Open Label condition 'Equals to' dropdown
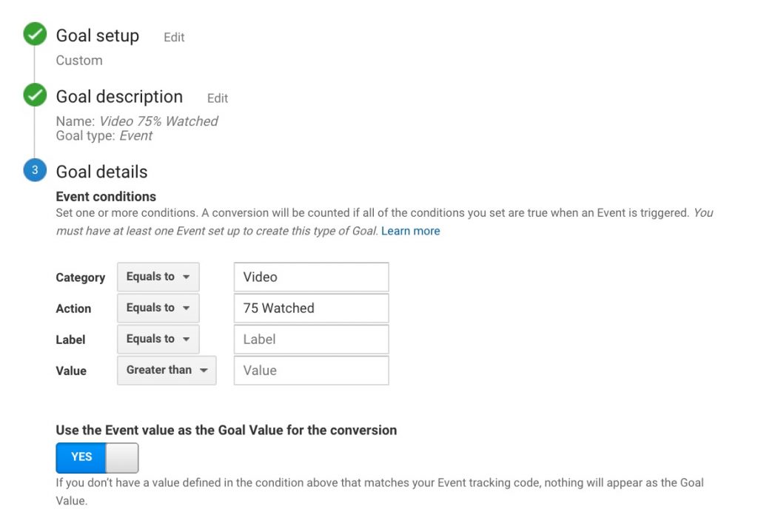 (158, 339)
